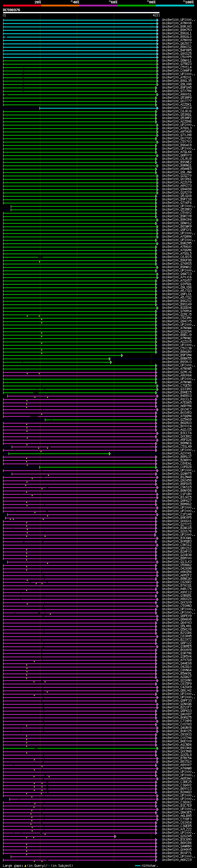
Task: Click the label UniRef100_C0HIC9
Action: (x=177, y=108)
